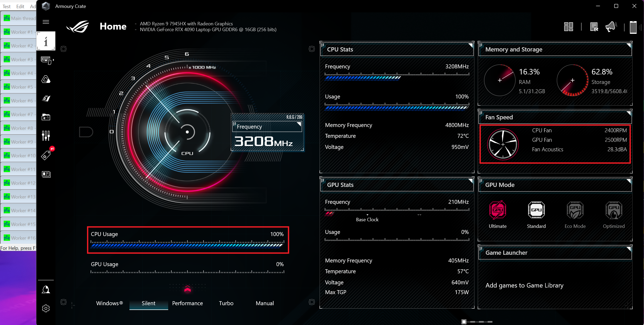Select Optimized GPU mode
The height and width of the screenshot is (325, 644).
(614, 215)
